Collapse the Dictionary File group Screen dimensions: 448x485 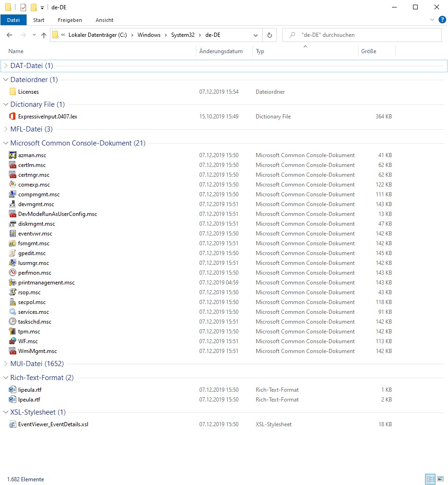6,104
